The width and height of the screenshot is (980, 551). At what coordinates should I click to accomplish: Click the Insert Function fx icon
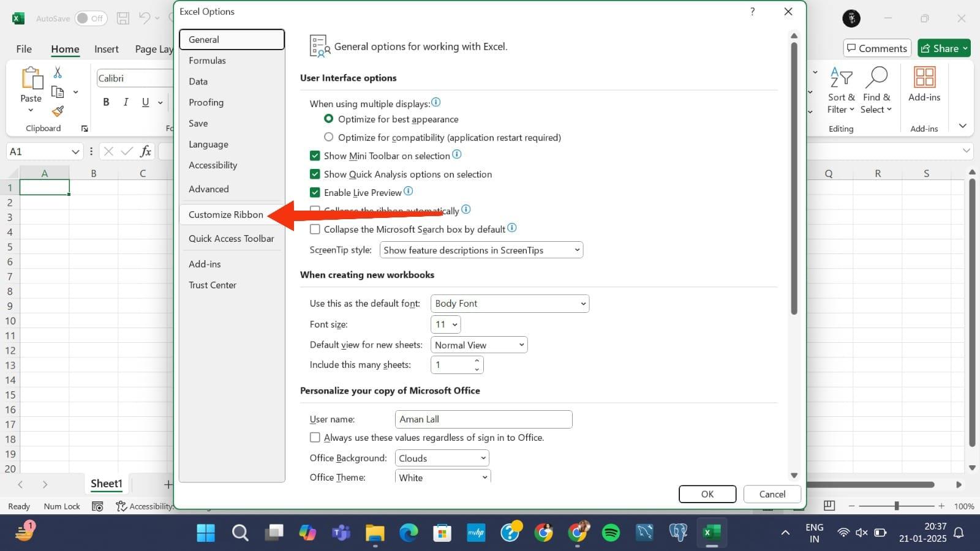point(146,151)
